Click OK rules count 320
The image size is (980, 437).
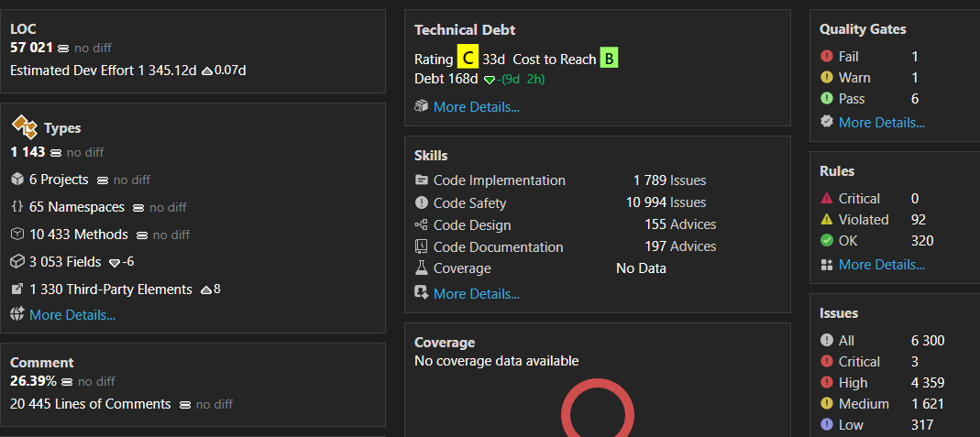point(922,241)
